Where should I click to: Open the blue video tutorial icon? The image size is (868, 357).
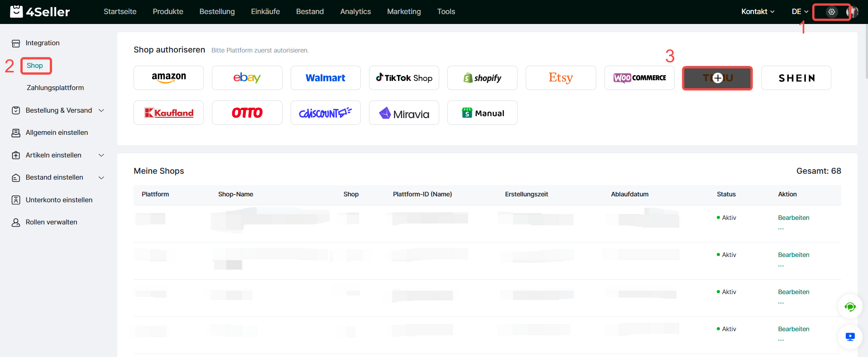[x=850, y=337]
